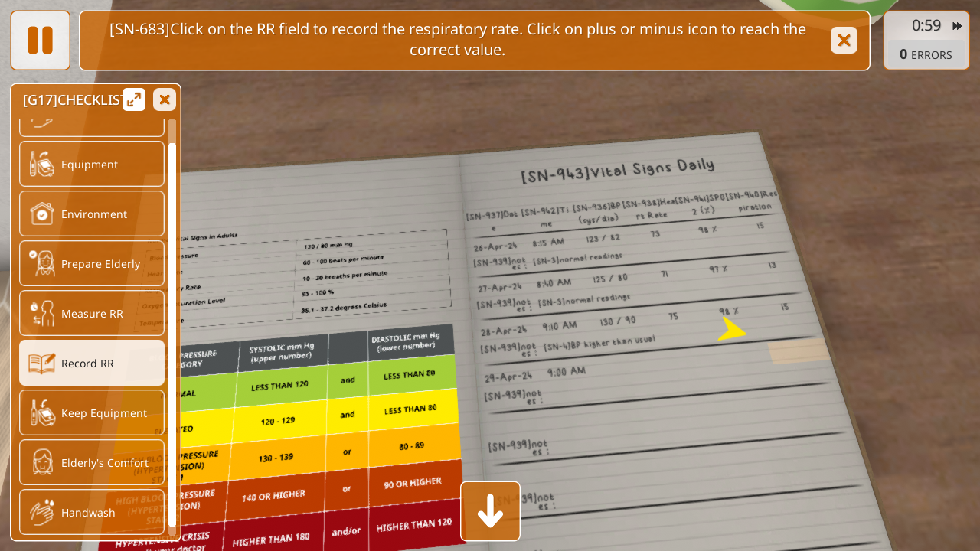980x551 pixels.
Task: Pause the simulation
Action: (x=40, y=41)
